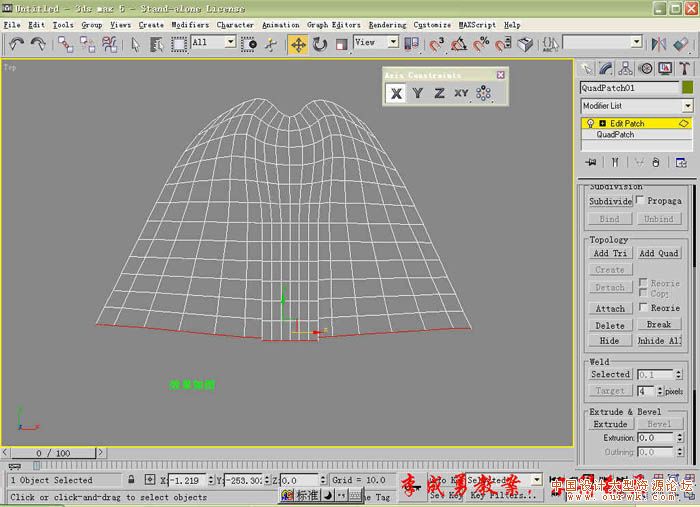Viewport: 700px width, 507px height.
Task: Switch to the Utilities hammer tab
Action: 684,68
